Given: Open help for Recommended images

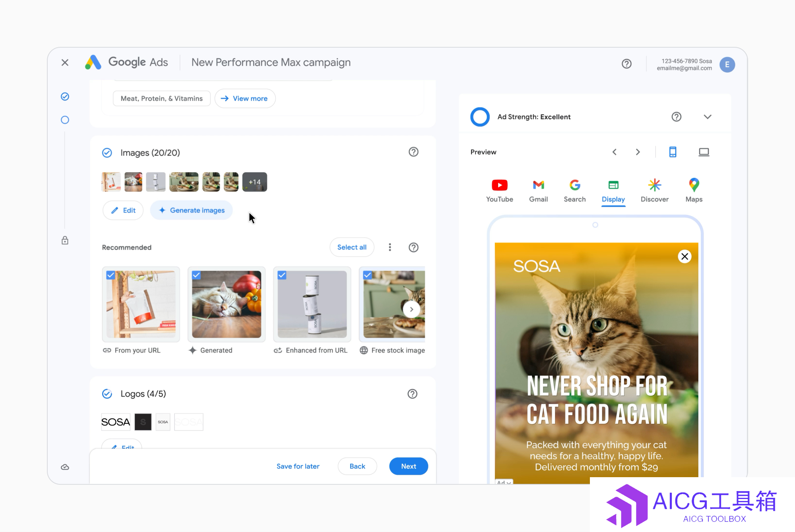Looking at the screenshot, I should [x=413, y=248].
